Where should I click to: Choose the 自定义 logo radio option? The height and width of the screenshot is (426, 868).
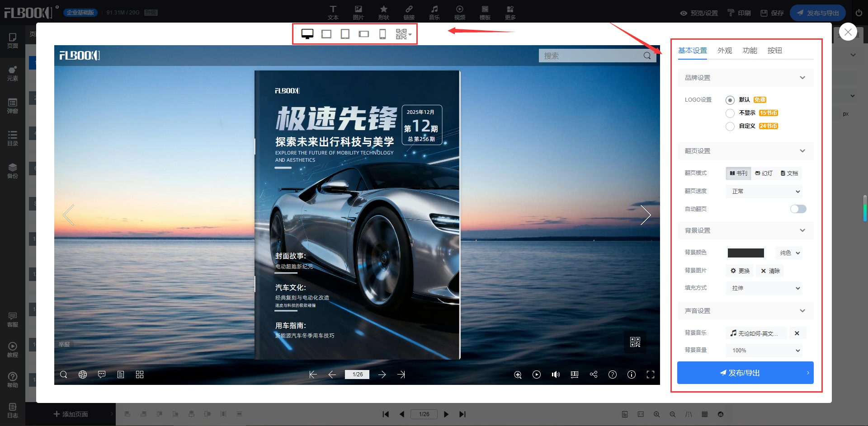pos(730,126)
